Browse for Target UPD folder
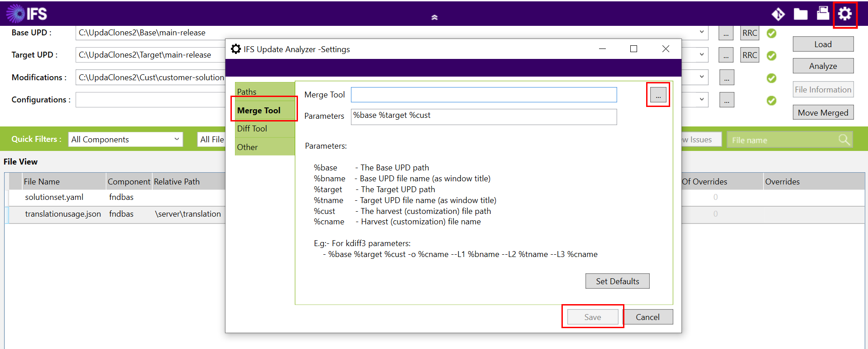This screenshot has width=868, height=349. (726, 55)
